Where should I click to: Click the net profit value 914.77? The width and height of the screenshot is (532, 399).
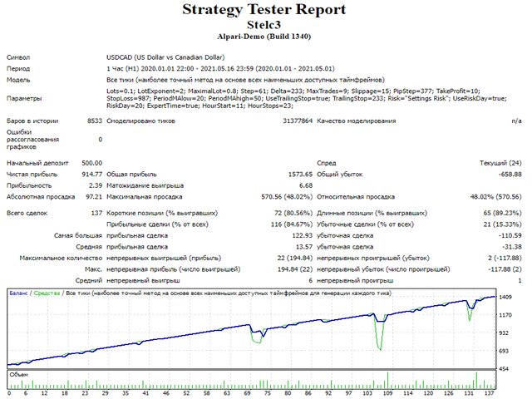pos(91,175)
